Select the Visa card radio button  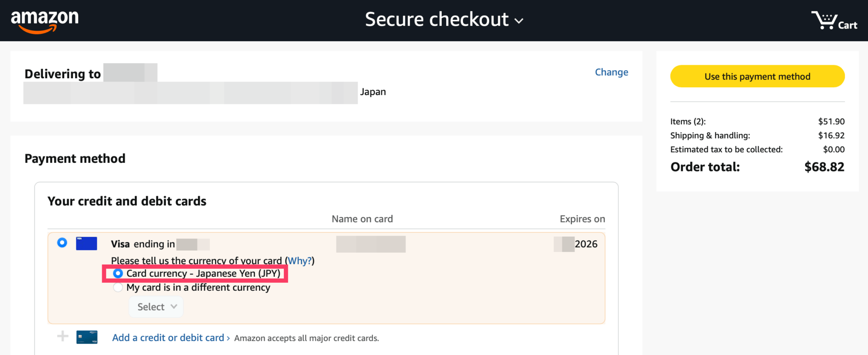[x=62, y=243]
